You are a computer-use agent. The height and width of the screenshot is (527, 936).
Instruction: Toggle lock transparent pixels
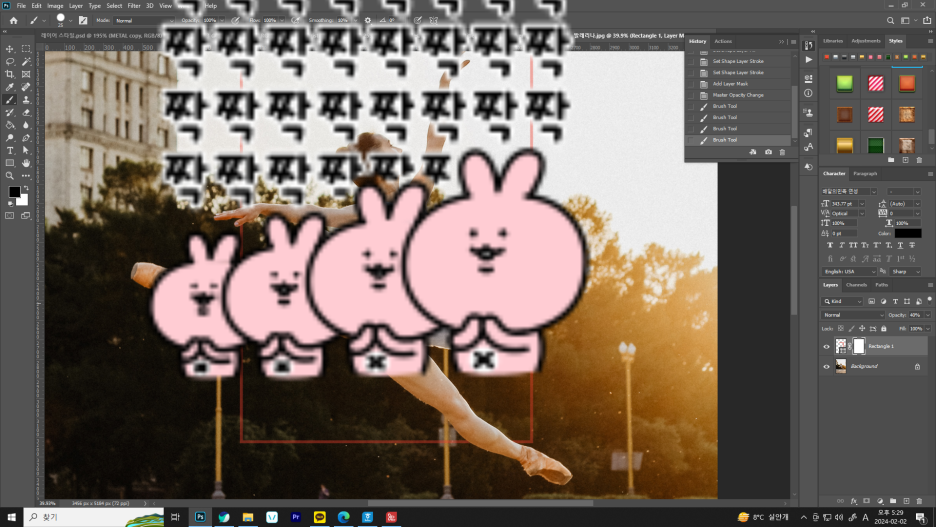[x=840, y=329]
